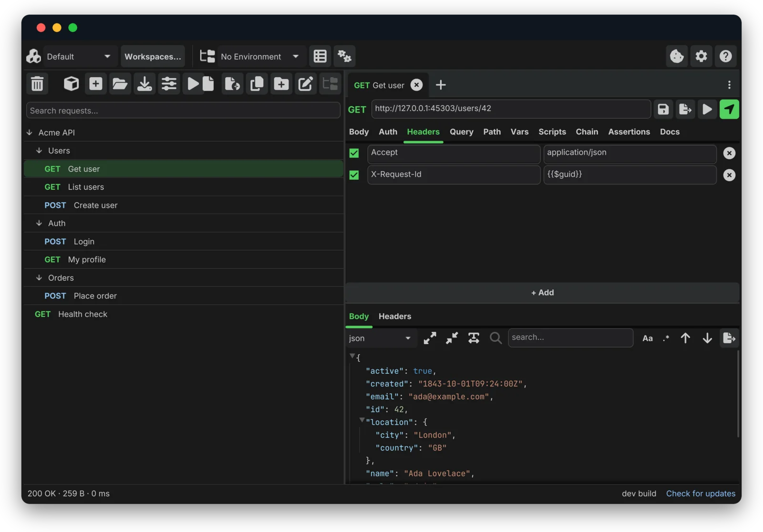Open the json response format dropdown
The image size is (763, 532).
point(380,338)
